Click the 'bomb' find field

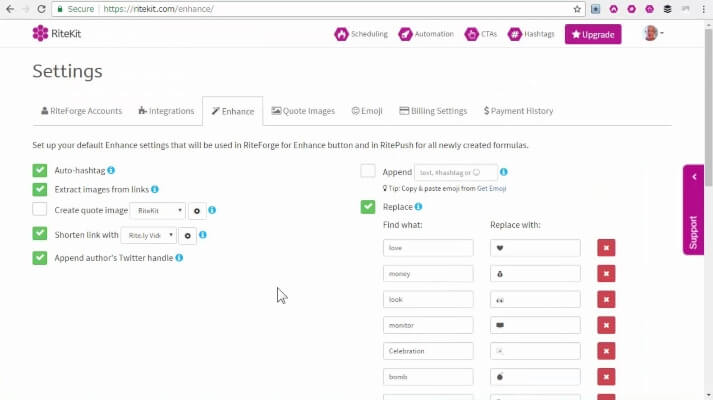(428, 377)
